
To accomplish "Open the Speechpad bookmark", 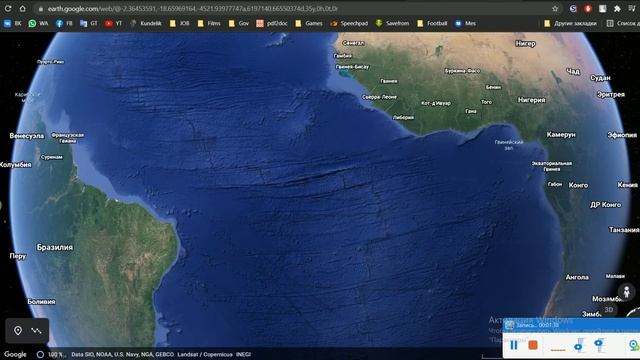I will click(x=349, y=24).
